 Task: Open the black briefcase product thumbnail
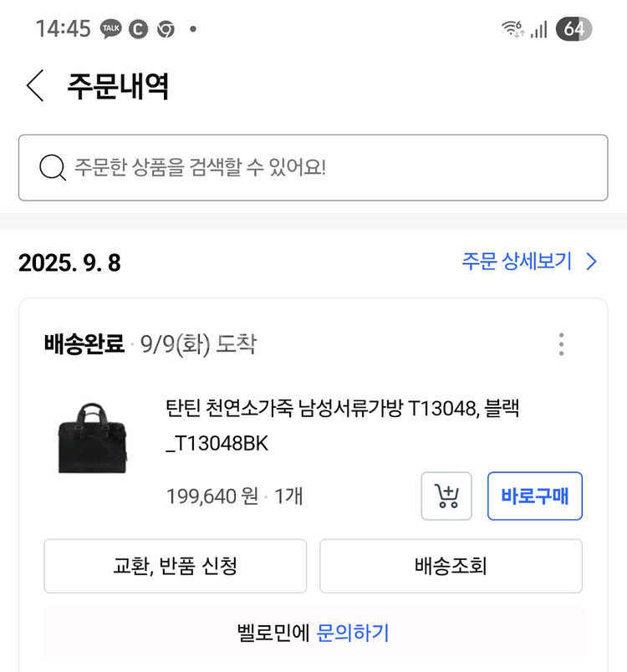94,437
